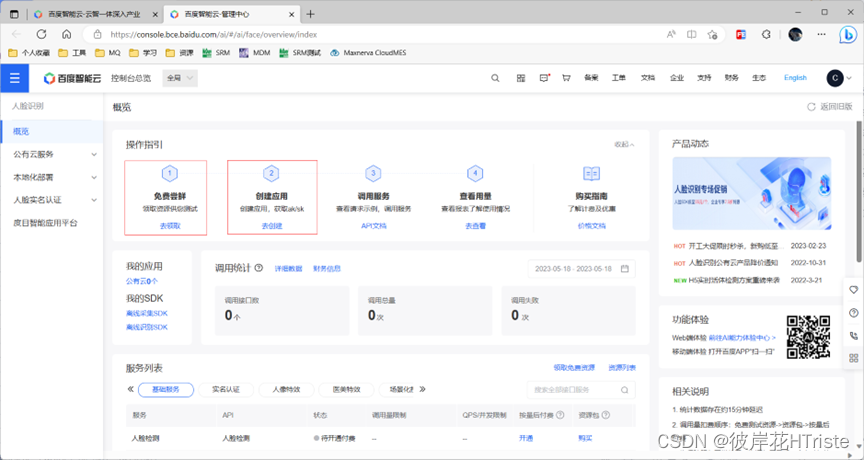Open 财务 in the top navigation
Screen dimensions: 864x460
(x=732, y=78)
